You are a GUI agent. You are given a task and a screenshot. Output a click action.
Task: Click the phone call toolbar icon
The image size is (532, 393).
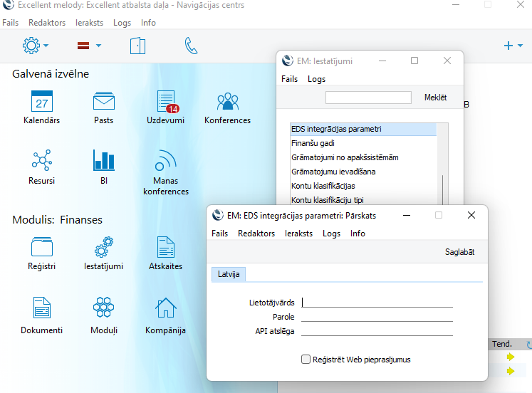click(x=191, y=46)
